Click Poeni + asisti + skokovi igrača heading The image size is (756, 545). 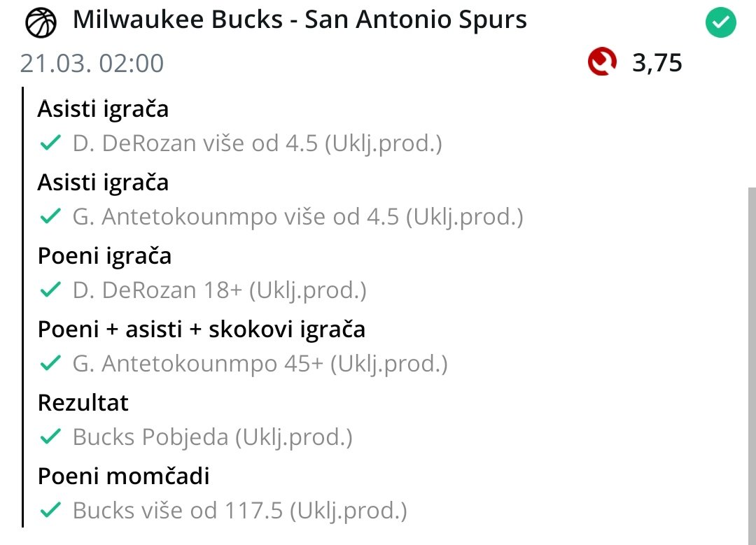coord(202,330)
